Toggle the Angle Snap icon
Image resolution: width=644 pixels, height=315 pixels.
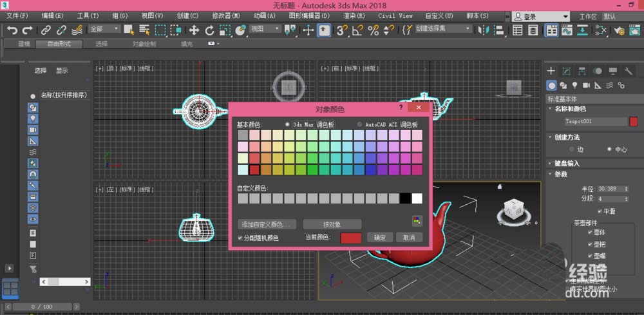357,30
